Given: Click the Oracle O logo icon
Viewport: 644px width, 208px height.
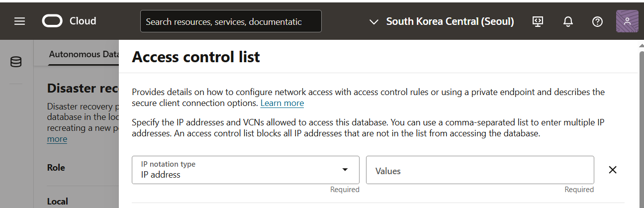Looking at the screenshot, I should coord(52,21).
